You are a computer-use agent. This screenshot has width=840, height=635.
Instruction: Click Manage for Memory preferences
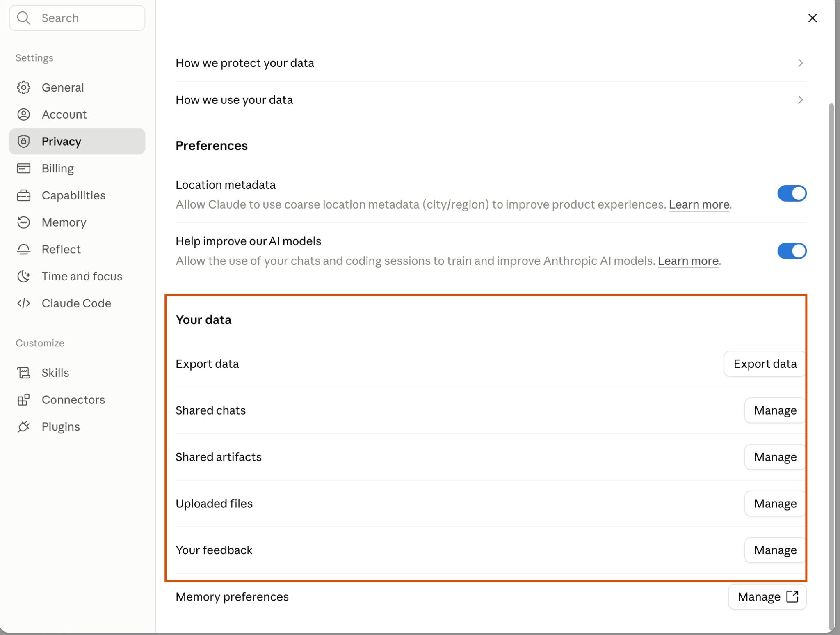(767, 596)
